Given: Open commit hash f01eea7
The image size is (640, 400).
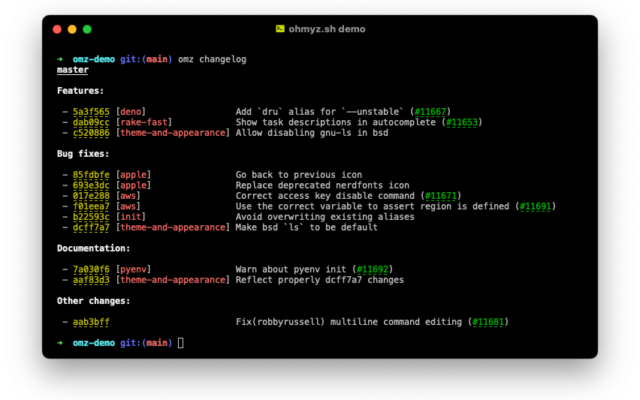Looking at the screenshot, I should coord(91,206).
